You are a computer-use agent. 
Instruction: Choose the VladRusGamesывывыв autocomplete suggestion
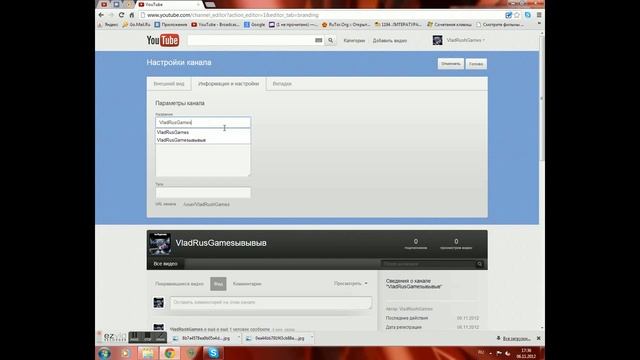[x=203, y=140]
